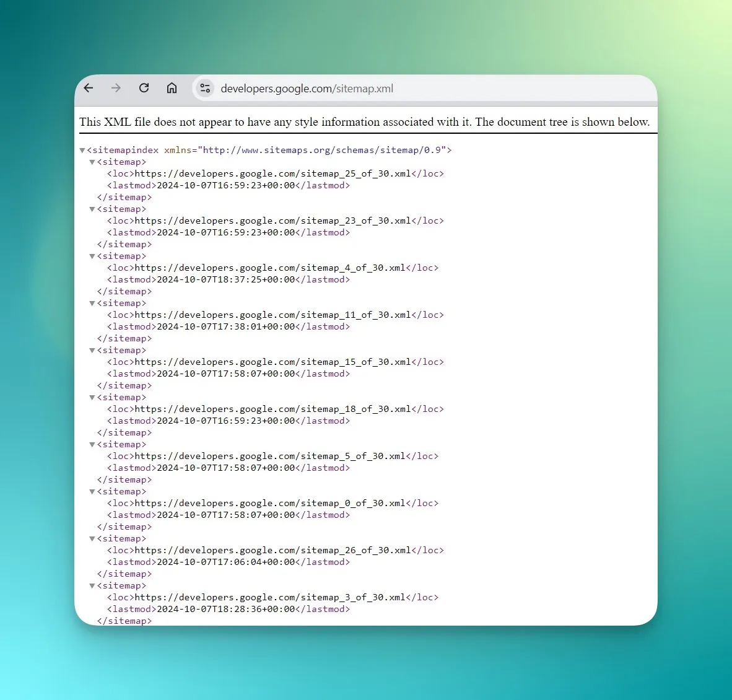The width and height of the screenshot is (732, 700).
Task: Click the sitemap_5_of_30.xml loc URL
Action: click(270, 456)
